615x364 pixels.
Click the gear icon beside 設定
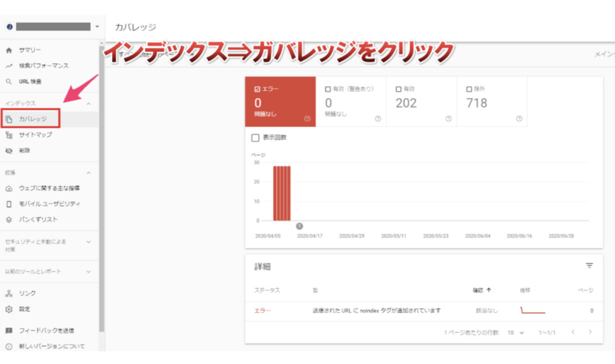tap(9, 309)
